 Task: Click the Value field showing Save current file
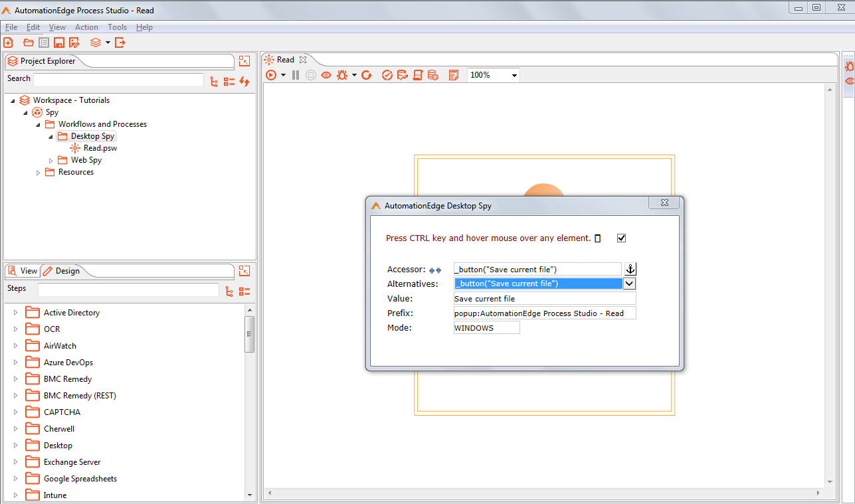tap(545, 299)
